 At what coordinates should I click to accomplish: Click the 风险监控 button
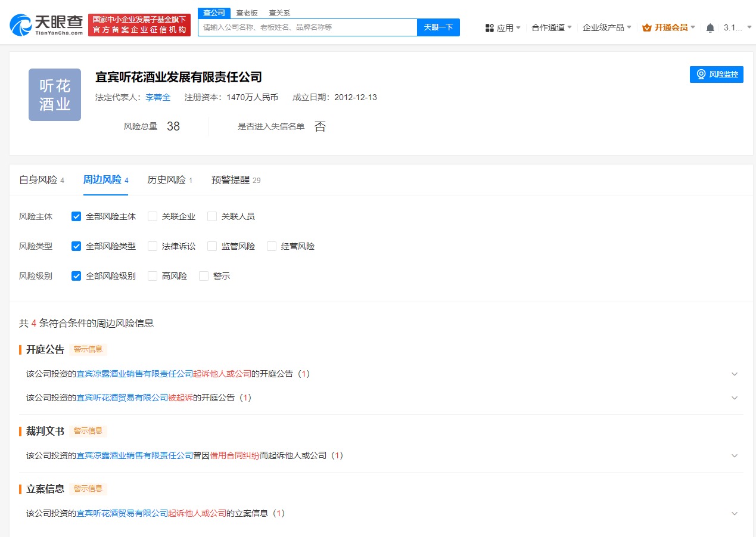pyautogui.click(x=717, y=75)
